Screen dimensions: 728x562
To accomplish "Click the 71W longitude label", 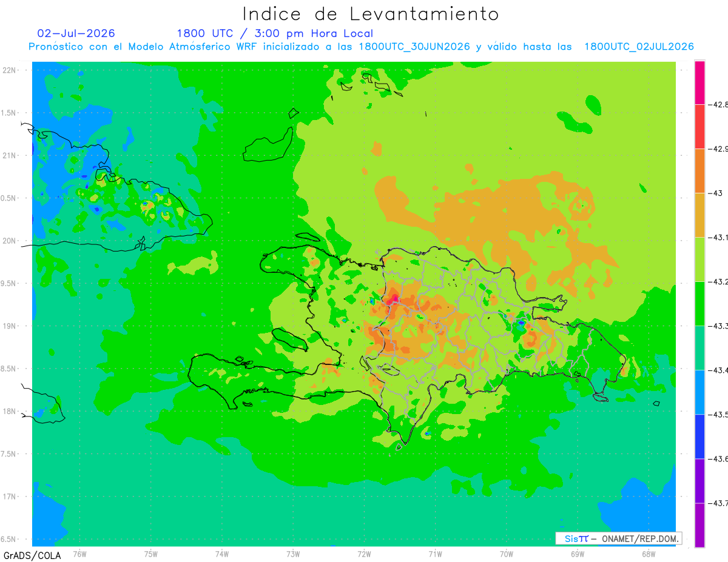I will click(x=435, y=553).
